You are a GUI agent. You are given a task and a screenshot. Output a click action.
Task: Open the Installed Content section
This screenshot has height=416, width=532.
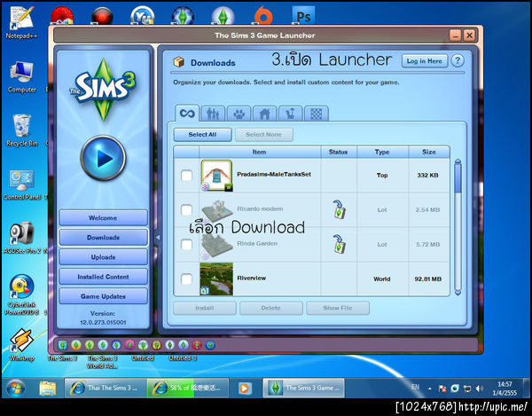click(103, 277)
